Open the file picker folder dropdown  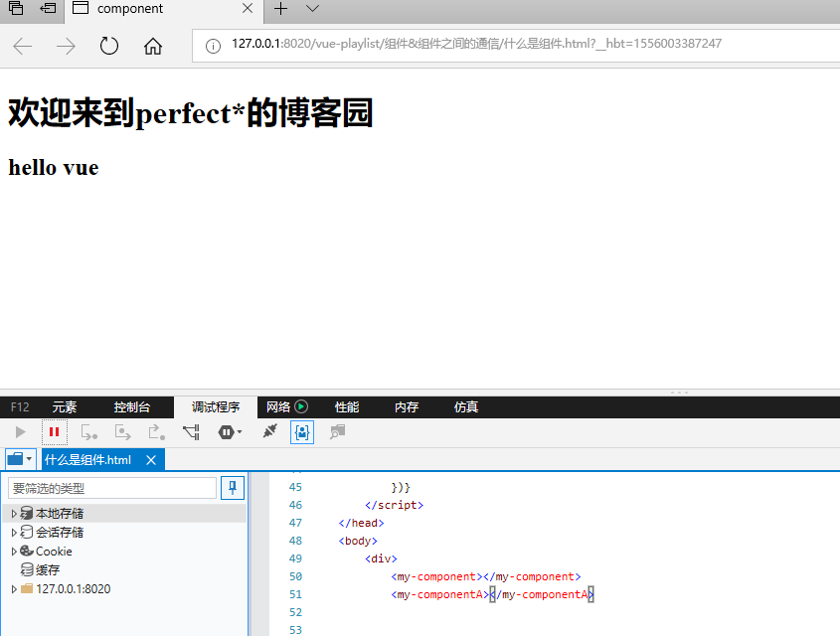(20, 459)
